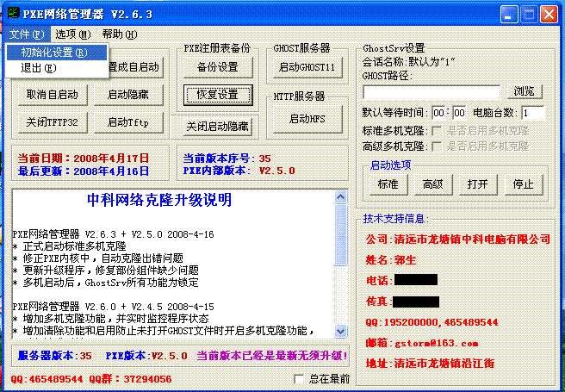Start HTTP server with 启动HFS button
This screenshot has width=565, height=392.
coord(307,119)
